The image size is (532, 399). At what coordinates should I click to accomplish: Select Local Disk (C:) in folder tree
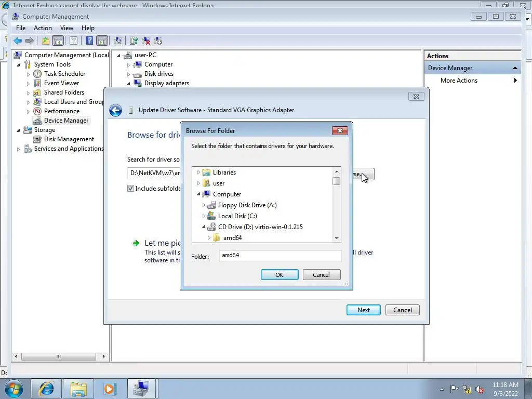(x=237, y=216)
